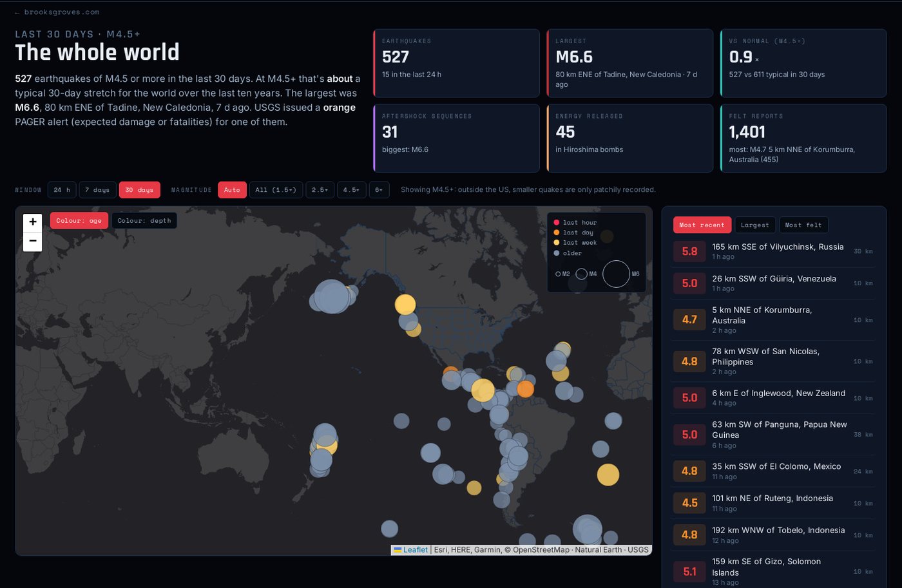Image resolution: width=902 pixels, height=588 pixels.
Task: Click the M6 size legend circle
Action: pos(616,274)
